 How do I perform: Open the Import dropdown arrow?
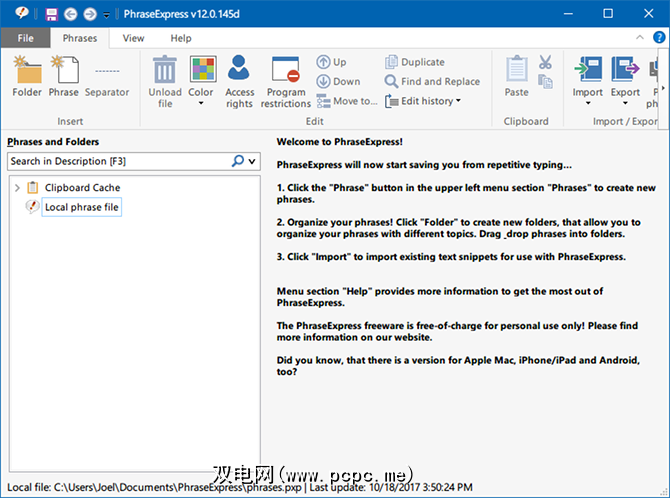coord(588,103)
